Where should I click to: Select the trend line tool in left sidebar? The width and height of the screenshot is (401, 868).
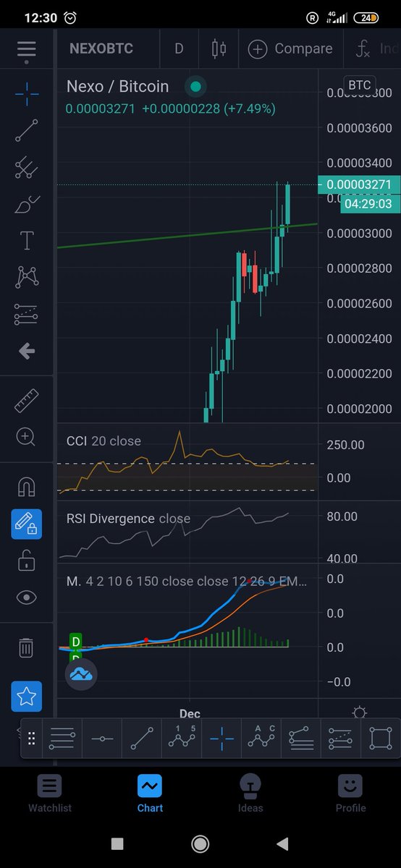(27, 131)
